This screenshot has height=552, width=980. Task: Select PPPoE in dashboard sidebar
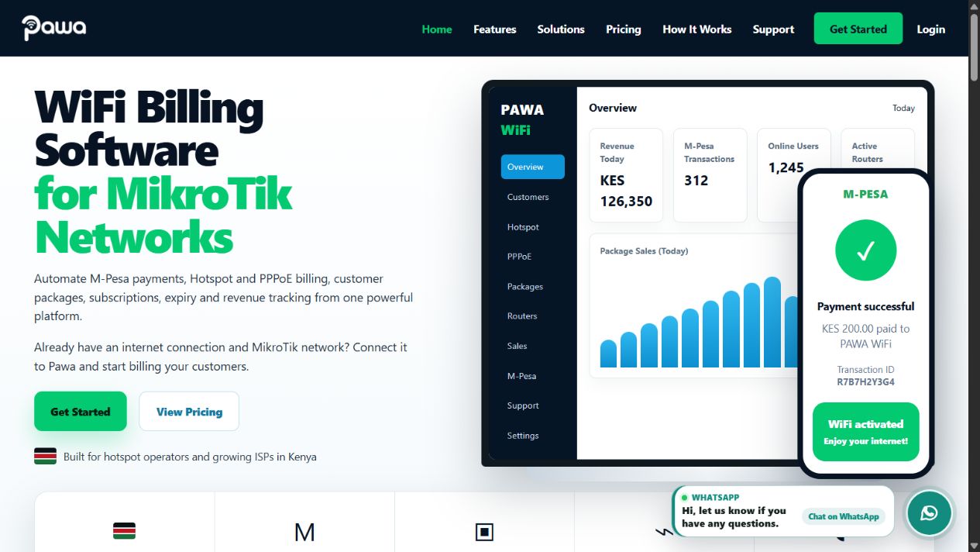coord(520,257)
